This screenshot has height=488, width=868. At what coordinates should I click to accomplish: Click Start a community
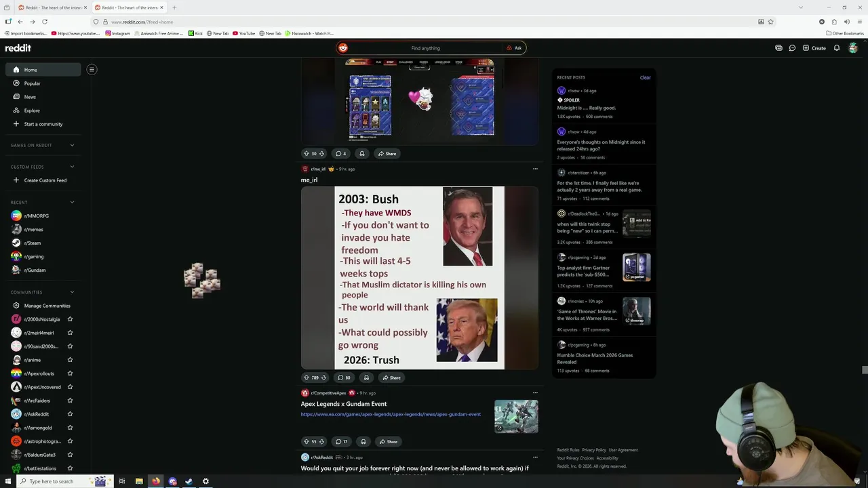pyautogui.click(x=43, y=124)
